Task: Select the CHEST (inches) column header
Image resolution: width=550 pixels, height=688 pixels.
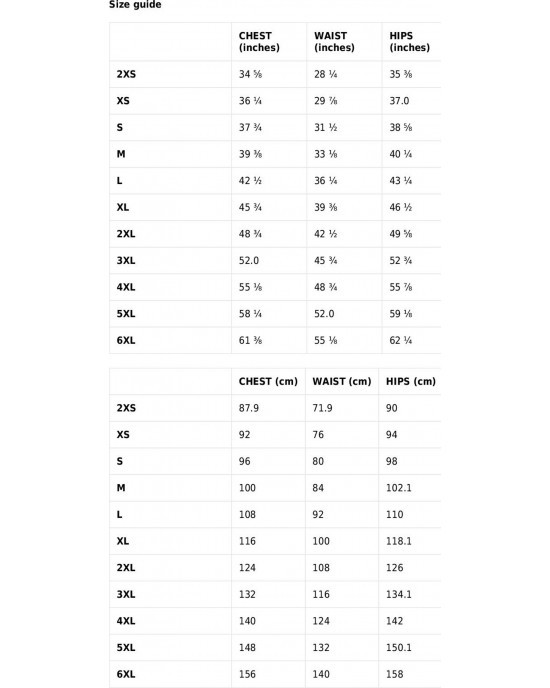Action: click(x=259, y=42)
